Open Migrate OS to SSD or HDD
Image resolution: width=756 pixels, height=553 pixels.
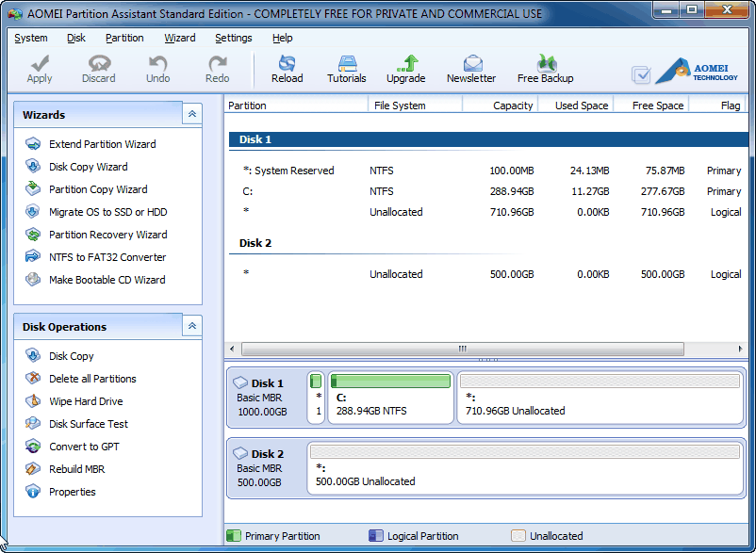click(x=107, y=212)
